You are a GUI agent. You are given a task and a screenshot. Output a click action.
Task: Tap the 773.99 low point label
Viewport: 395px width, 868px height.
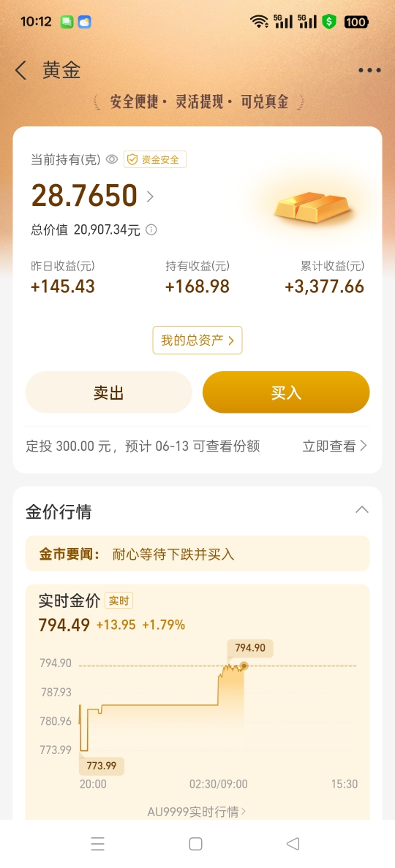[x=102, y=766]
